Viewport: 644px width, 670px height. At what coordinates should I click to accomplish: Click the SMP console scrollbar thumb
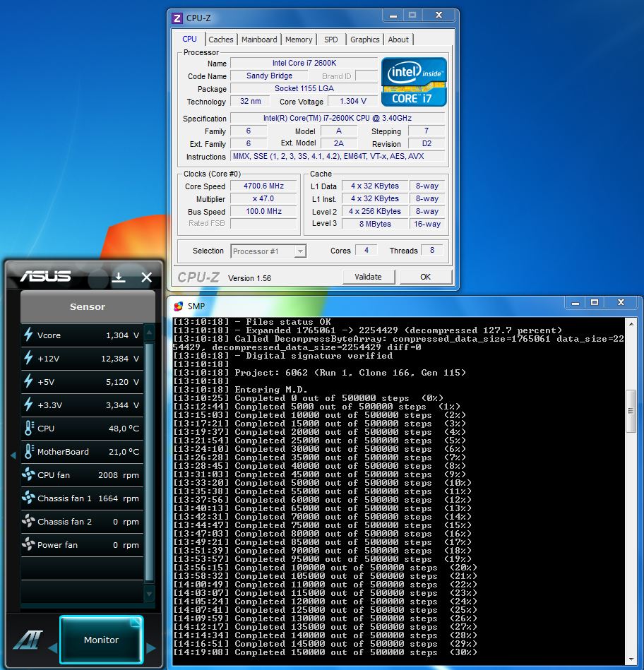coord(631,411)
